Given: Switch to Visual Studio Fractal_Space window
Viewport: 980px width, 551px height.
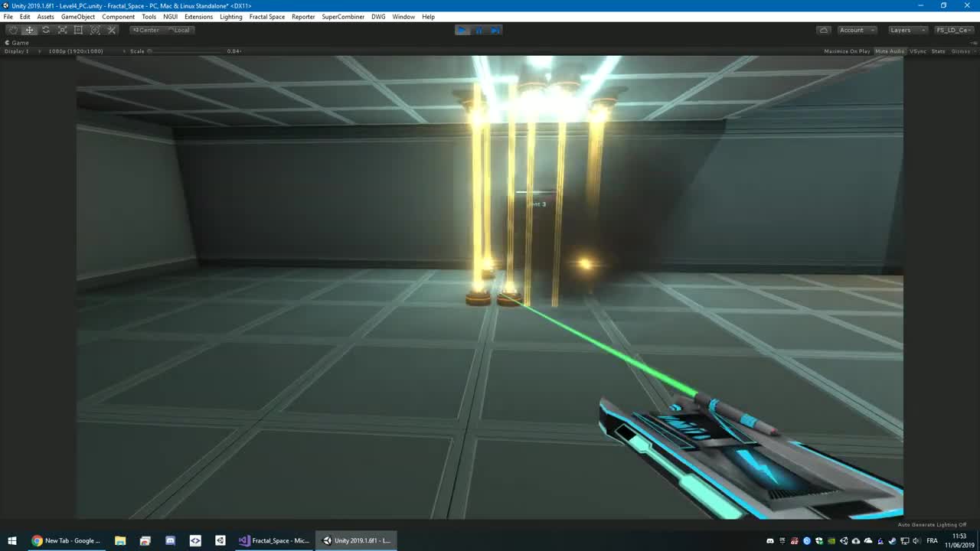Looking at the screenshot, I should (273, 540).
